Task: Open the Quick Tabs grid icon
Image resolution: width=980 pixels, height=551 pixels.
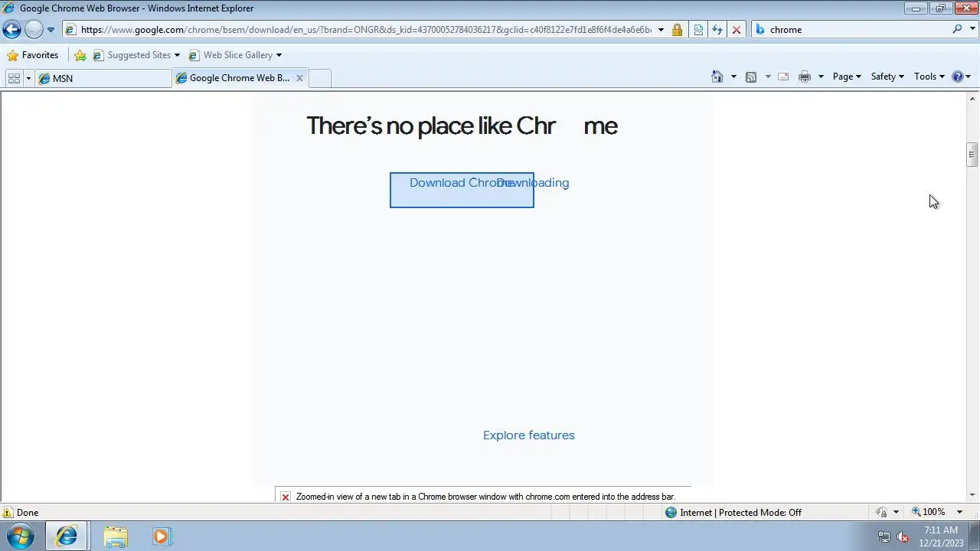Action: coord(14,78)
